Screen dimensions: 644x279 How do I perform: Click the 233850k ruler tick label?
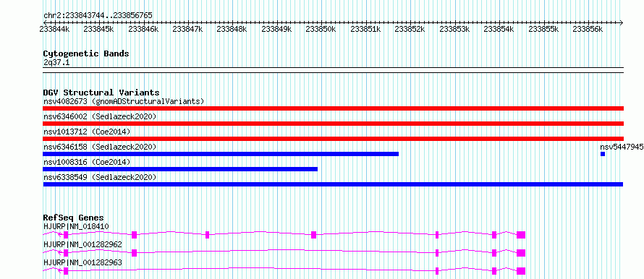[321, 29]
